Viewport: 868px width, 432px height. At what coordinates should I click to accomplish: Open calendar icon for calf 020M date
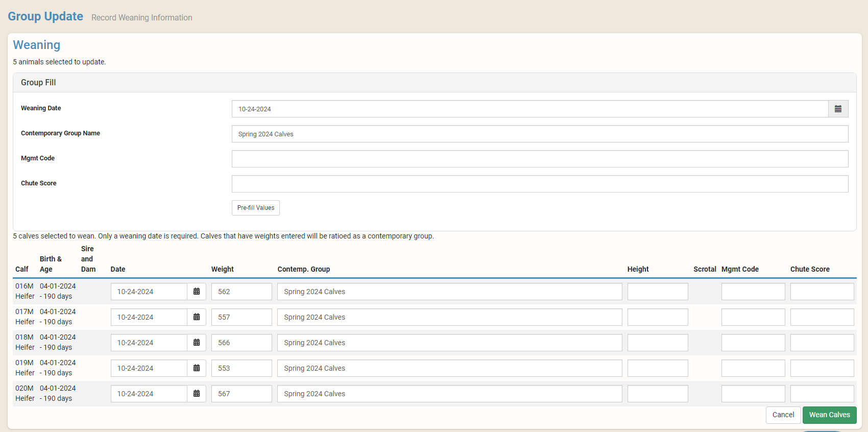[x=197, y=394]
